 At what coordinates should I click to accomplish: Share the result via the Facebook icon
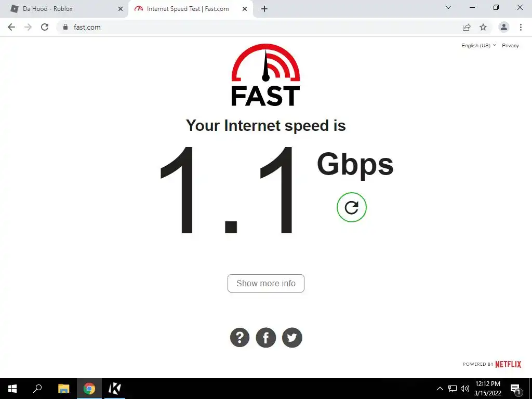pos(265,338)
